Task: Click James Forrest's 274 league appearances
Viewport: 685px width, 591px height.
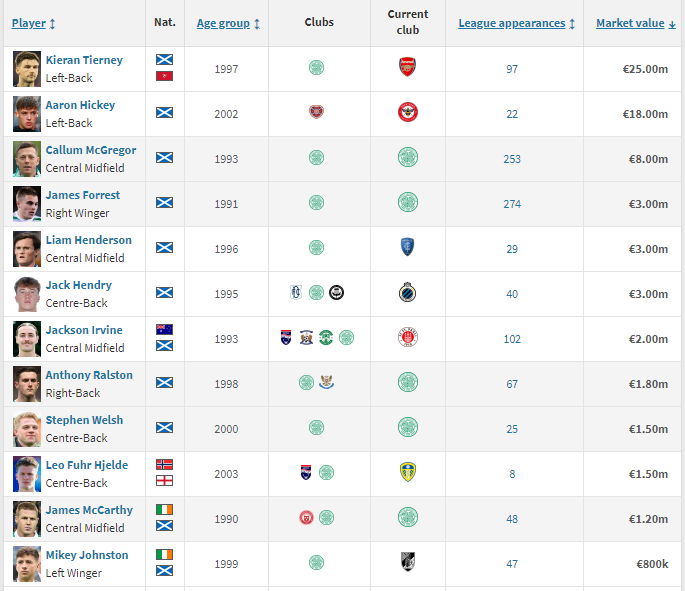Action: click(x=512, y=204)
